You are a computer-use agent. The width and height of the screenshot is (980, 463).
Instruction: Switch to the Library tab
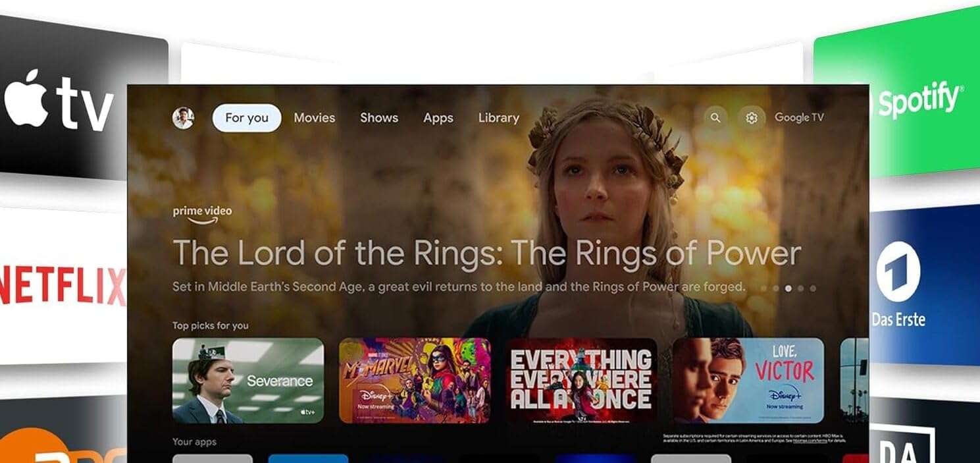[x=499, y=118]
